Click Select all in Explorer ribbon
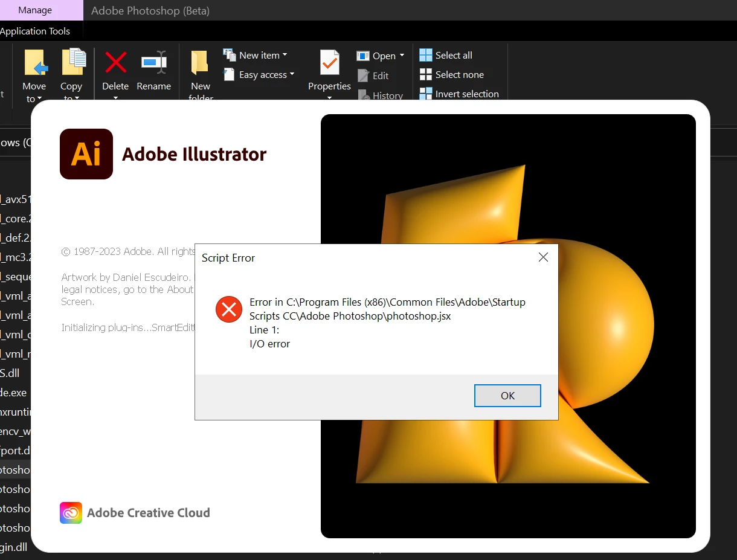Image resolution: width=737 pixels, height=560 pixels. coord(446,55)
